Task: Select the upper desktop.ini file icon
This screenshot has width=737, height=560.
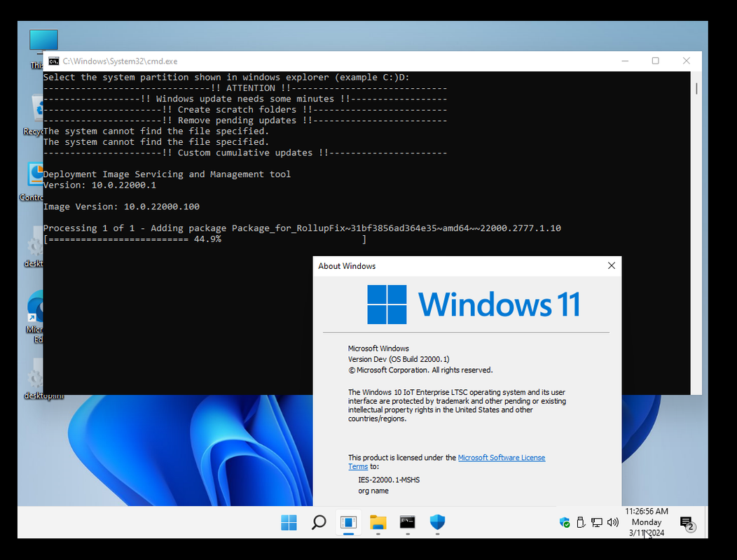Action: click(34, 246)
